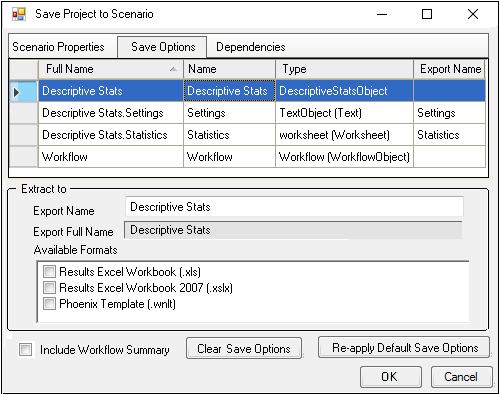Click the row header for Descriptive Stats.Settings
The height and width of the screenshot is (395, 500).
(24, 113)
